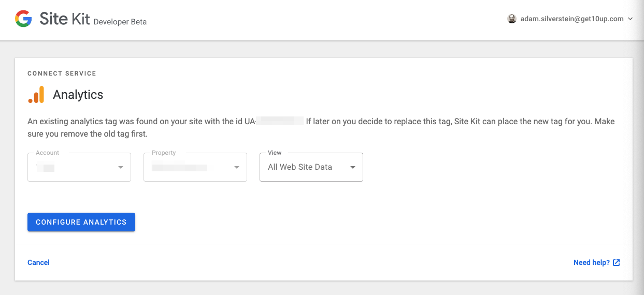Click the external link icon beside Need help

click(617, 262)
